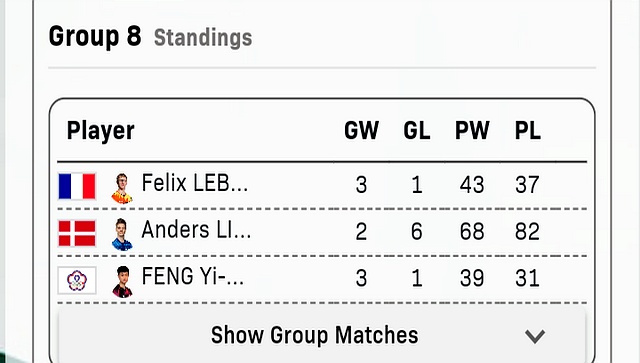This screenshot has height=363, width=640.
Task: Click Anders's points lost value 82
Action: [x=527, y=232]
